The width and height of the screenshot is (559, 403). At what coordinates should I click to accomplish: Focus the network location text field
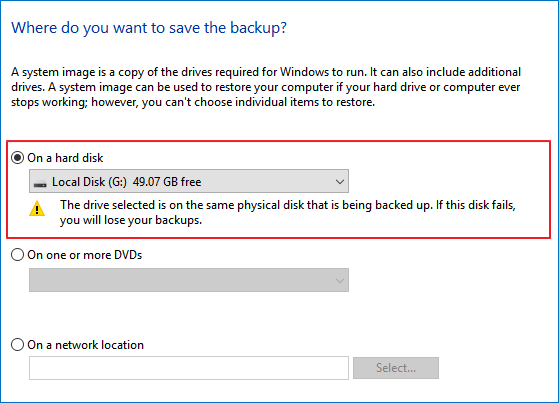[x=189, y=368]
